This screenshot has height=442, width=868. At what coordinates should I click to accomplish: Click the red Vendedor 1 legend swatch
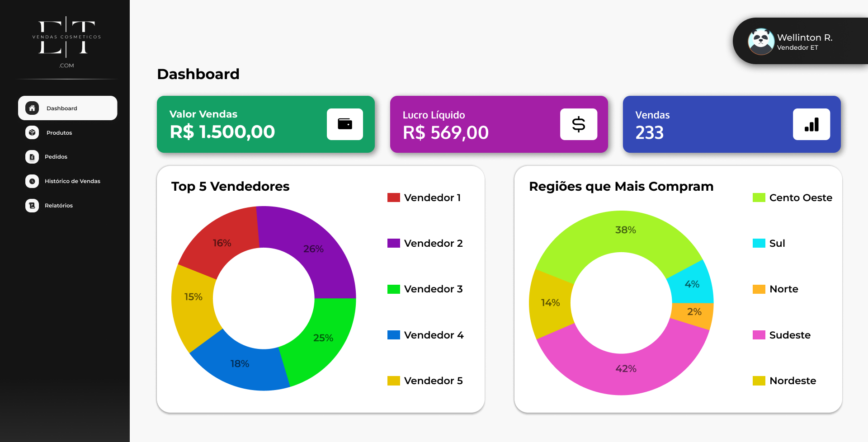click(394, 197)
